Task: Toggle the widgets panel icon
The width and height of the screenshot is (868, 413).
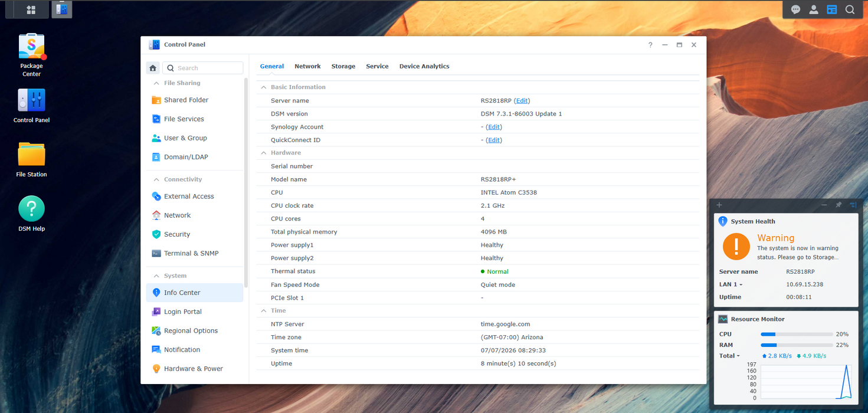Action: click(832, 9)
